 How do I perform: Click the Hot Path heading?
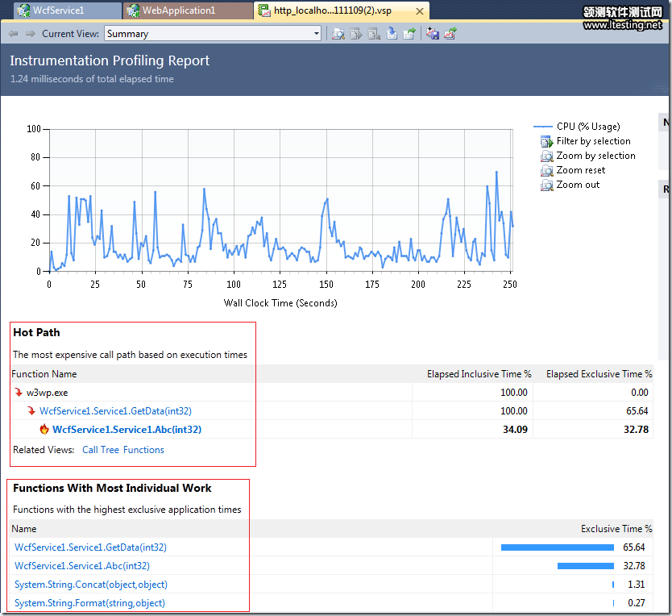(x=36, y=332)
